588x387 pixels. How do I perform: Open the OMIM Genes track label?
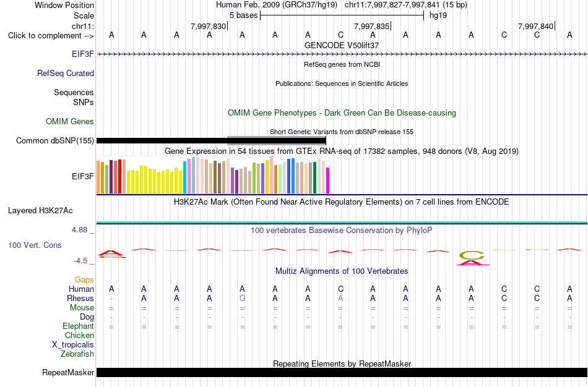pyautogui.click(x=70, y=121)
